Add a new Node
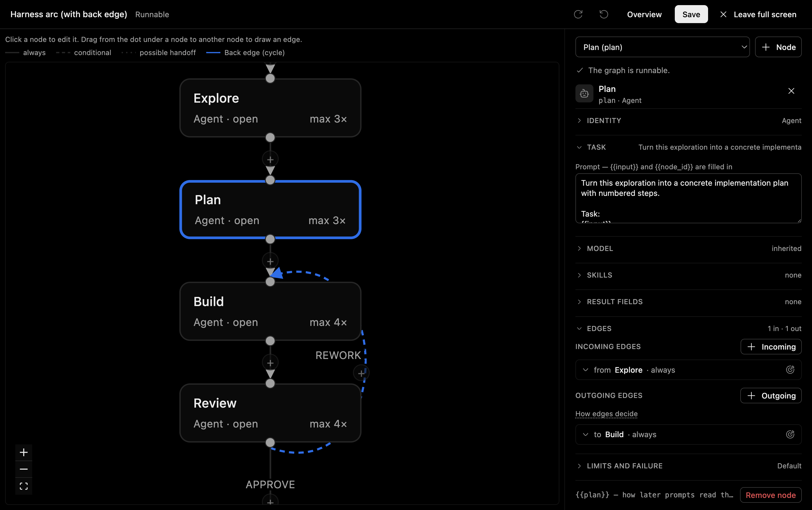812x510 pixels. point(778,47)
